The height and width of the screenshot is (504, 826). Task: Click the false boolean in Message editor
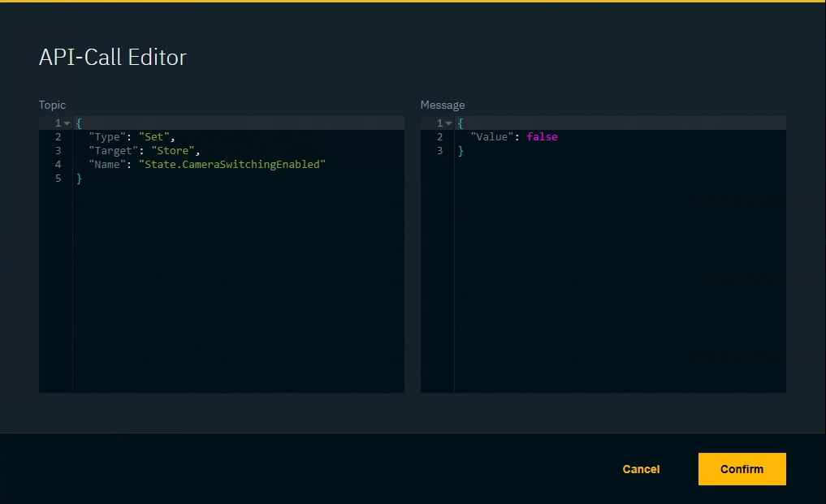[542, 137]
